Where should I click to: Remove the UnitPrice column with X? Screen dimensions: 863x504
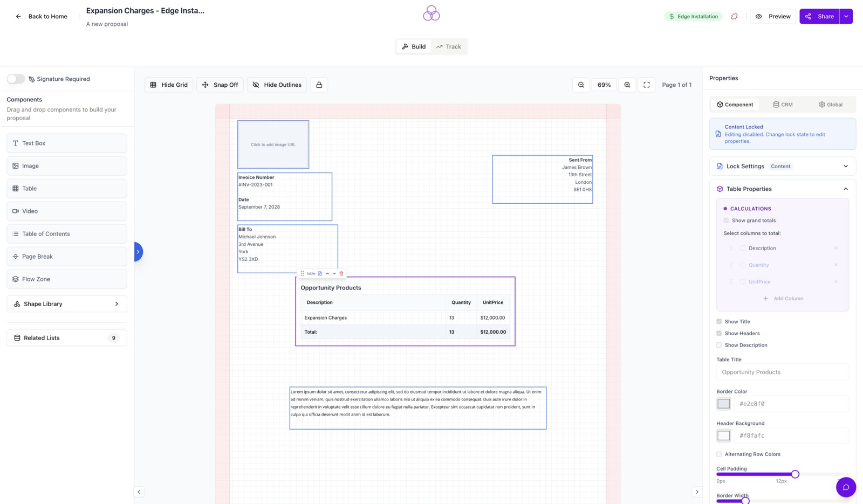pos(836,281)
